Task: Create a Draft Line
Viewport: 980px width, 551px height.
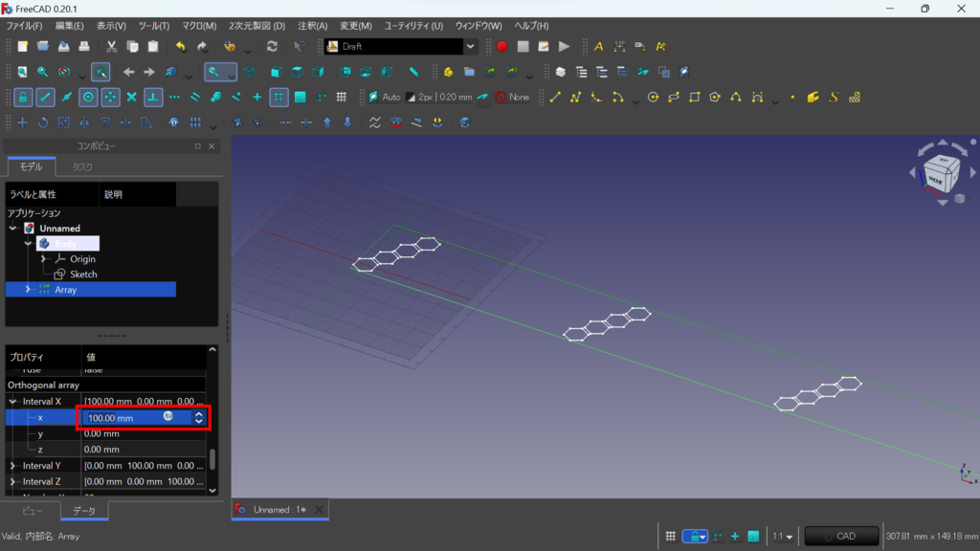Action: [555, 97]
